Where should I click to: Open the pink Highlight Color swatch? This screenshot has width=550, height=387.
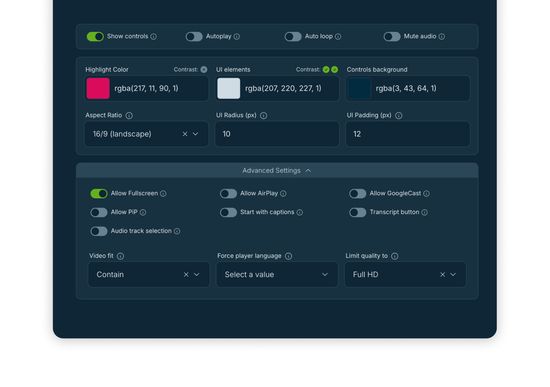click(98, 88)
